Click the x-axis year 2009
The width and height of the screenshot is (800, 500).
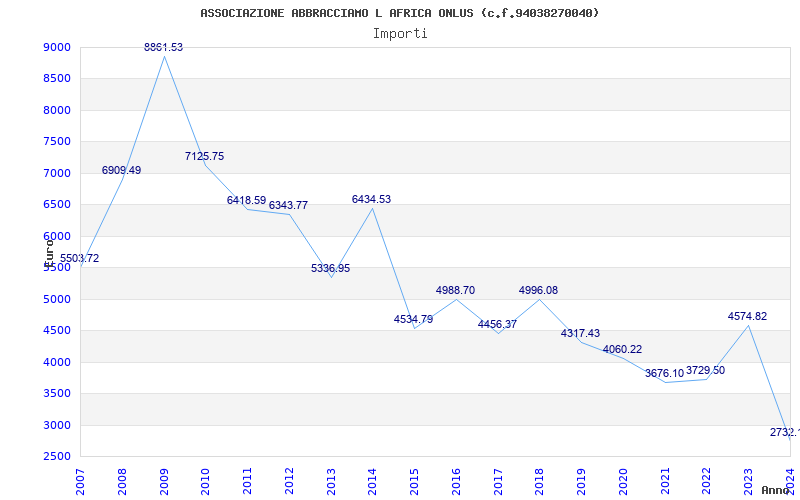(x=164, y=482)
